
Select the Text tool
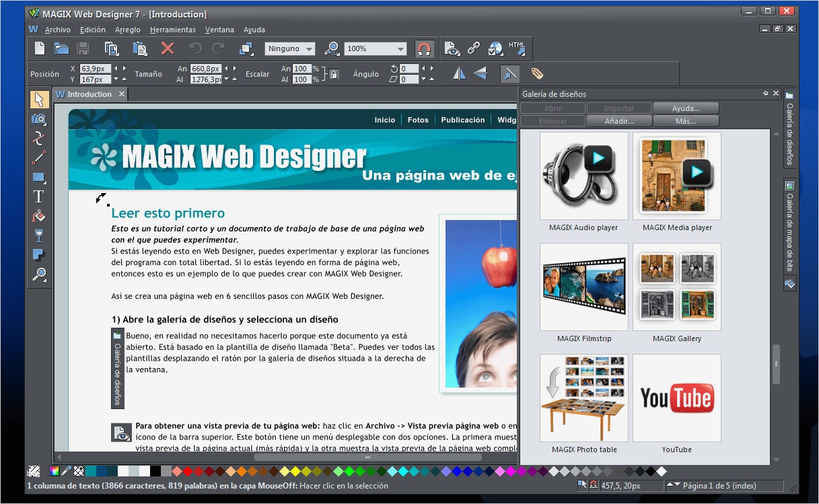click(x=39, y=196)
